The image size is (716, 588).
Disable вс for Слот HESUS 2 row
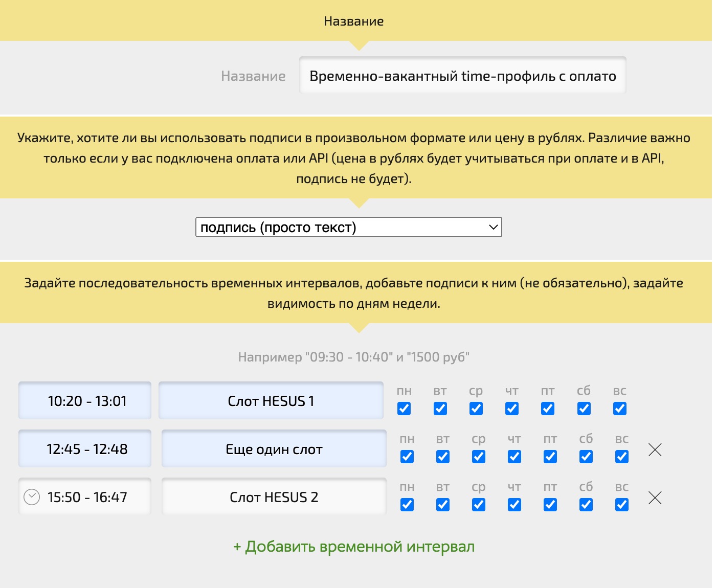622,505
